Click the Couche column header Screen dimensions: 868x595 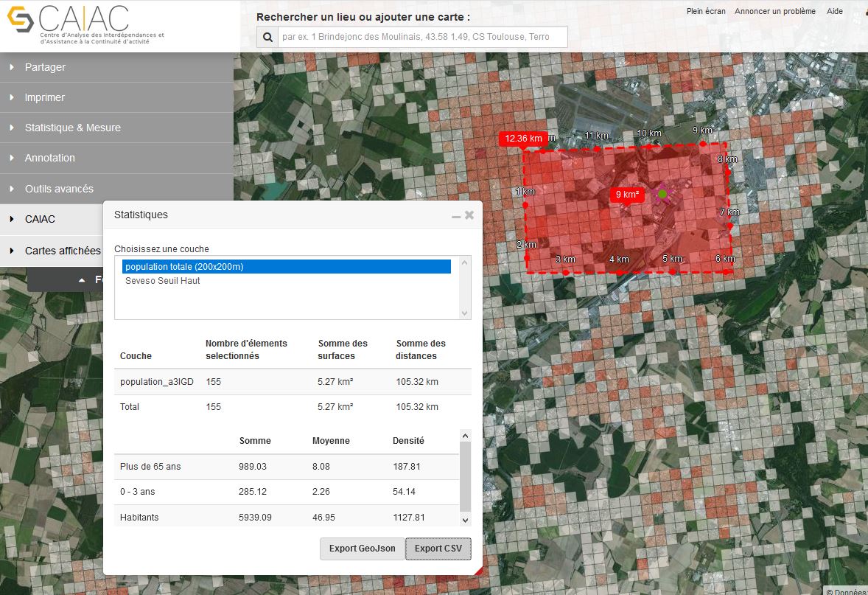coord(136,356)
